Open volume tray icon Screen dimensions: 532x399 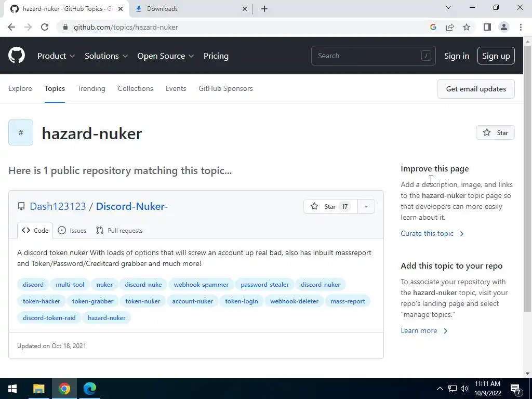464,389
